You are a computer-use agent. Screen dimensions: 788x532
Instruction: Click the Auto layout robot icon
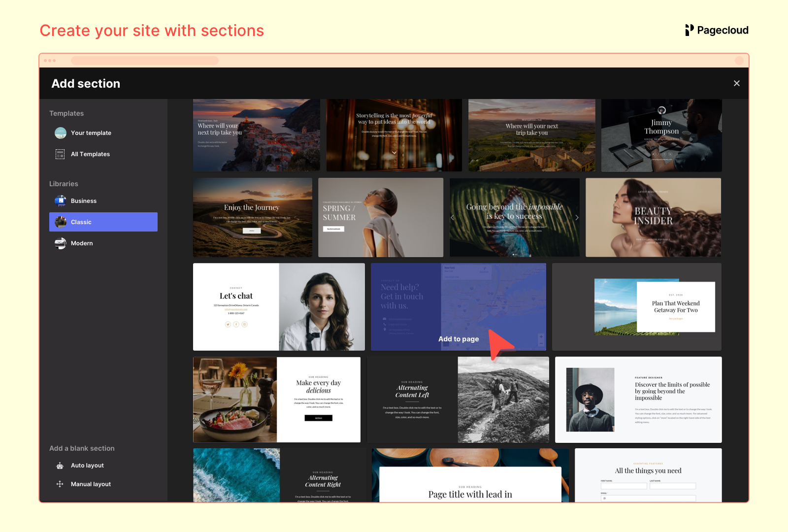(x=60, y=465)
